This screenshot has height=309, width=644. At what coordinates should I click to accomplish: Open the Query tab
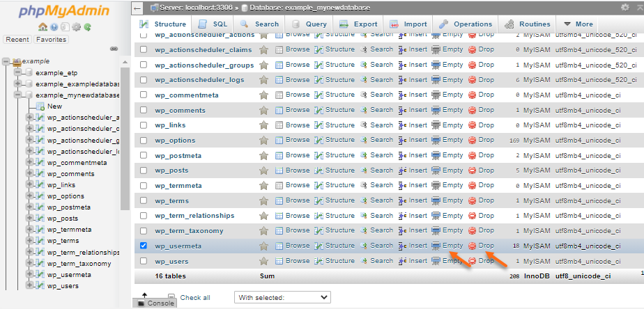coord(311,24)
